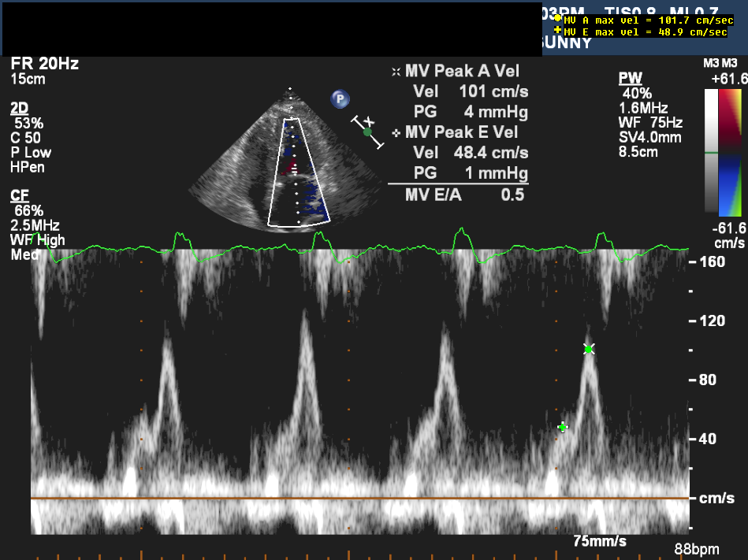Select the green X caliper on A peak
748x560 pixels.
click(x=588, y=349)
